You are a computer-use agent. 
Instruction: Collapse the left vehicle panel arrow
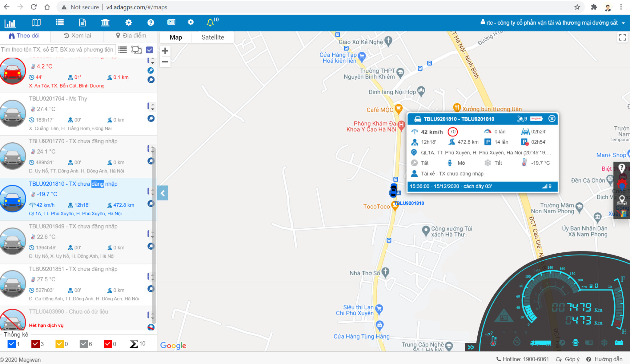pos(163,193)
